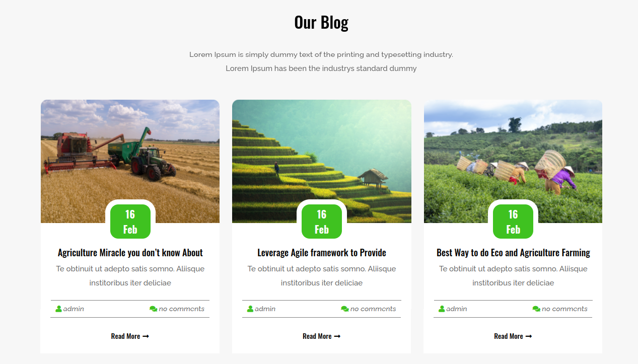Open Read More under Agriculture Miracle post
Viewport: 638px width, 364px height.
(130, 336)
